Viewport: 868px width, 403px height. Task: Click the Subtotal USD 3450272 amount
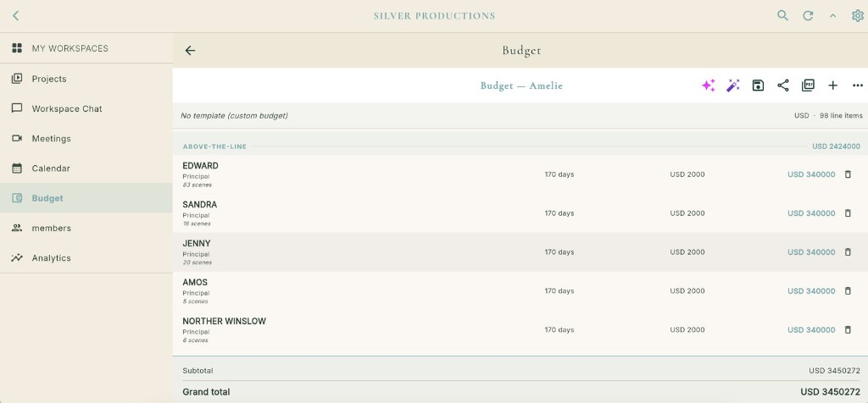pyautogui.click(x=834, y=370)
